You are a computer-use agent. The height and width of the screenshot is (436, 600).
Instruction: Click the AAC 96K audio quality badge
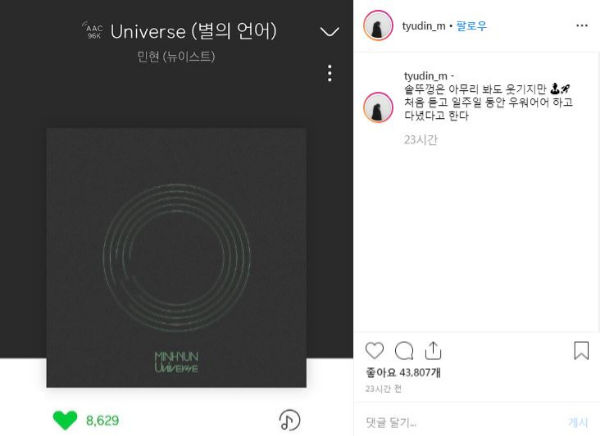point(93,31)
